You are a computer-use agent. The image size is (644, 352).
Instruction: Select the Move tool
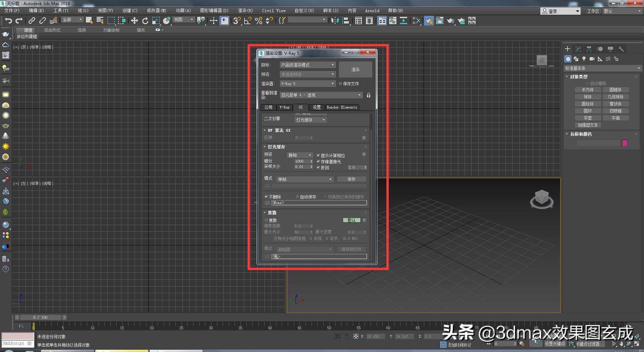(x=135, y=21)
